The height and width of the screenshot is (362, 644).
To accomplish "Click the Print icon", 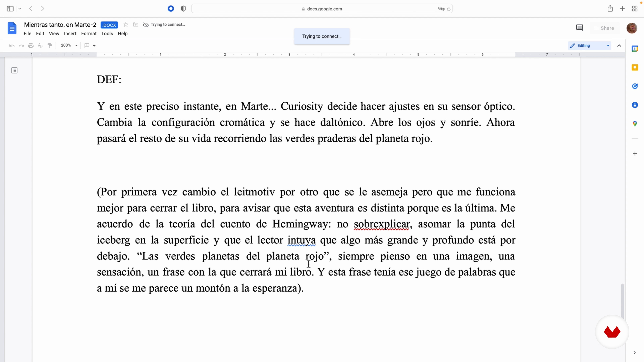I will [x=31, y=45].
